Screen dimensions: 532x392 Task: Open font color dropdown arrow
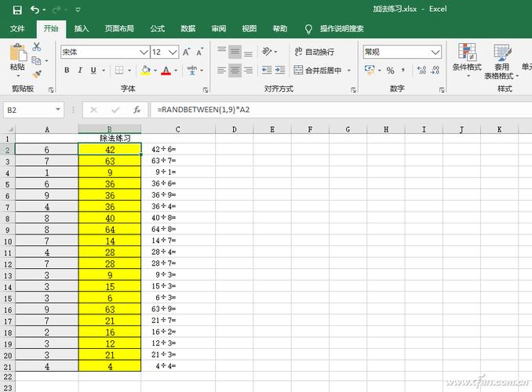176,71
